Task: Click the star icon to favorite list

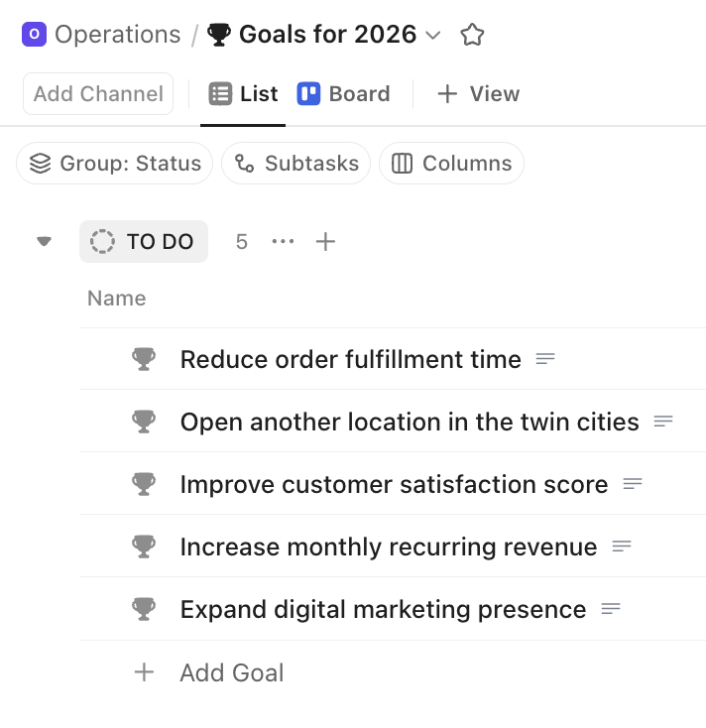Action: click(472, 36)
